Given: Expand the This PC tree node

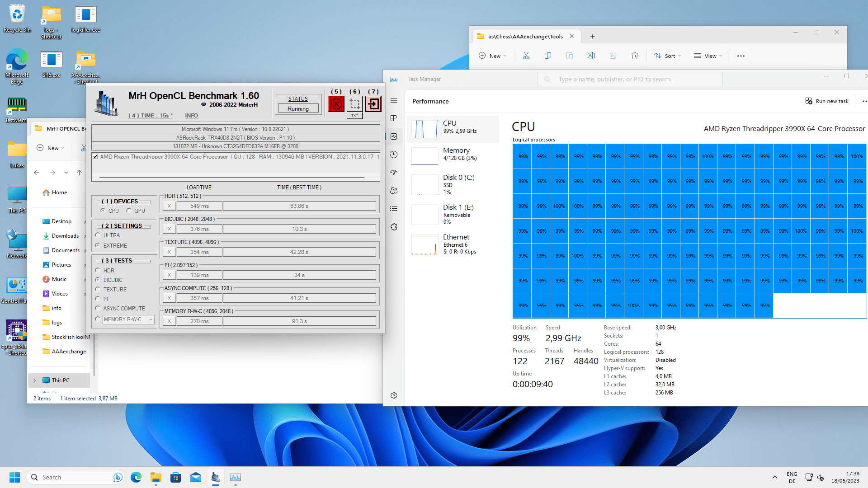Looking at the screenshot, I should pyautogui.click(x=34, y=380).
